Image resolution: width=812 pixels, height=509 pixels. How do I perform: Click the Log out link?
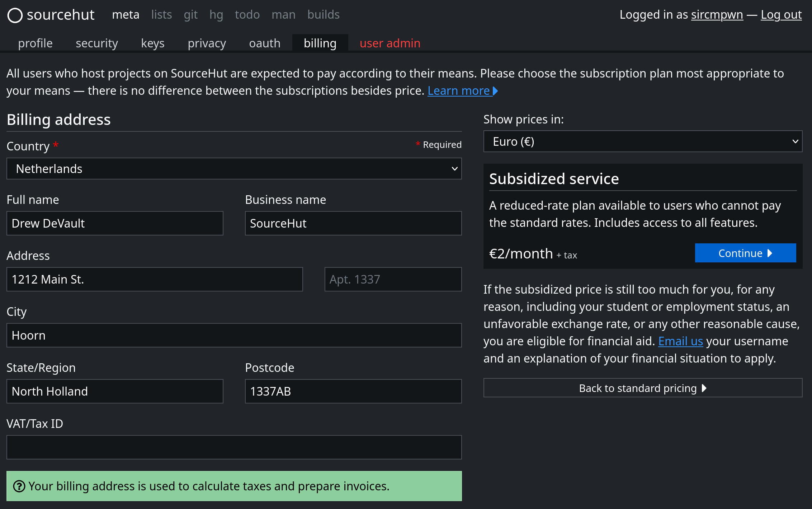pyautogui.click(x=781, y=15)
